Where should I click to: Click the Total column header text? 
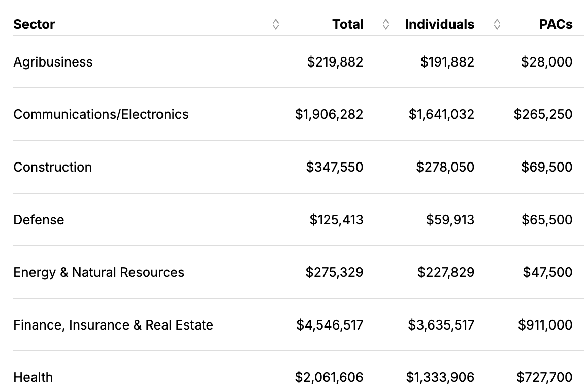[x=348, y=24]
